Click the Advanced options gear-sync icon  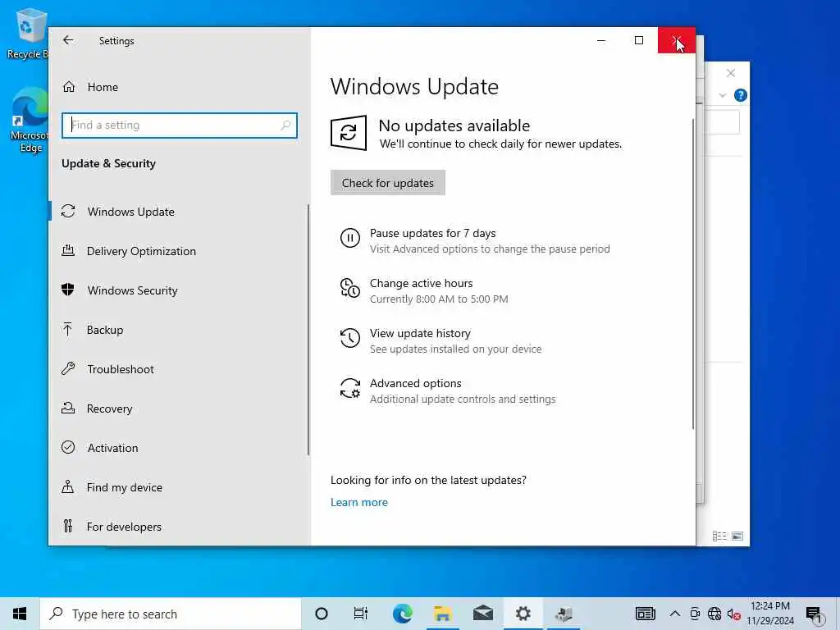pyautogui.click(x=349, y=388)
